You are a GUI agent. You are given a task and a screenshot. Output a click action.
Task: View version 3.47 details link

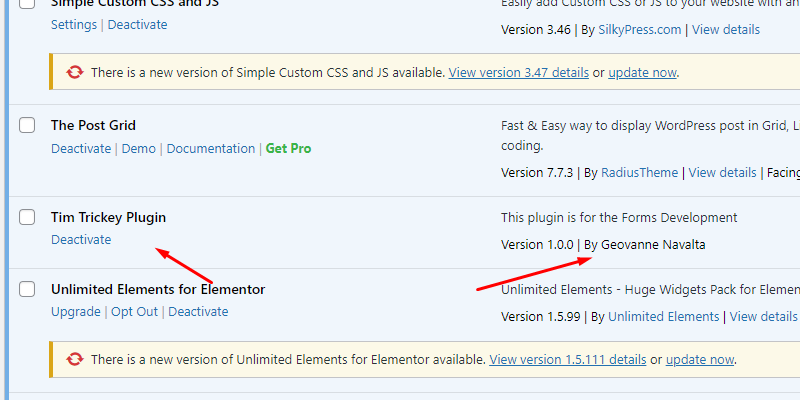[x=518, y=73]
